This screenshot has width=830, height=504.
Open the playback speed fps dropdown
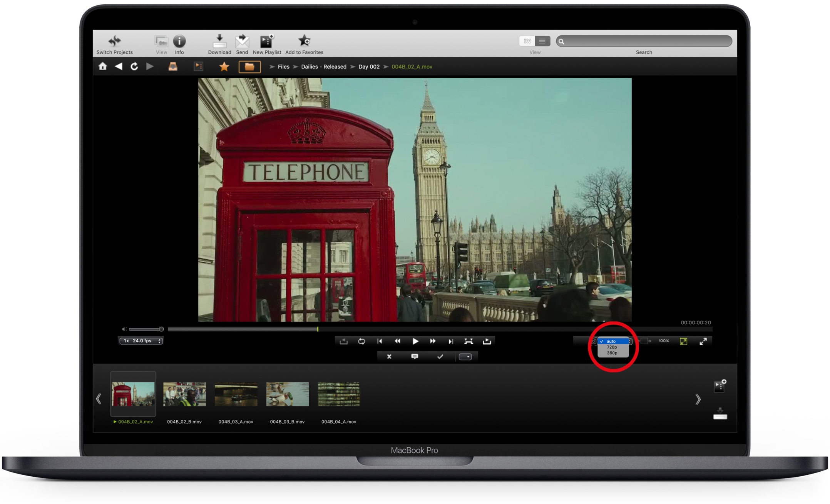click(141, 341)
